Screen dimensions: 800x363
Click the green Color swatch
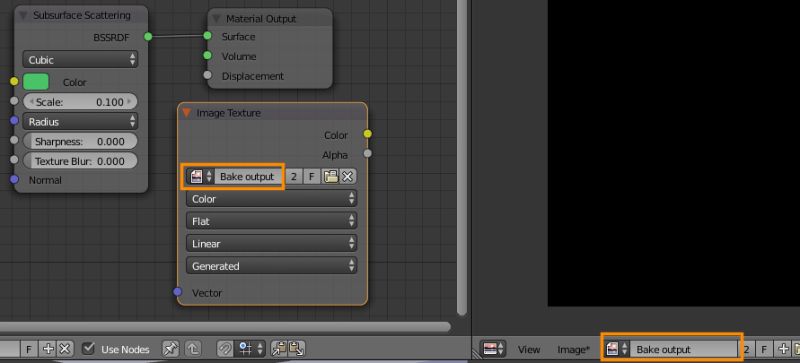pos(36,82)
